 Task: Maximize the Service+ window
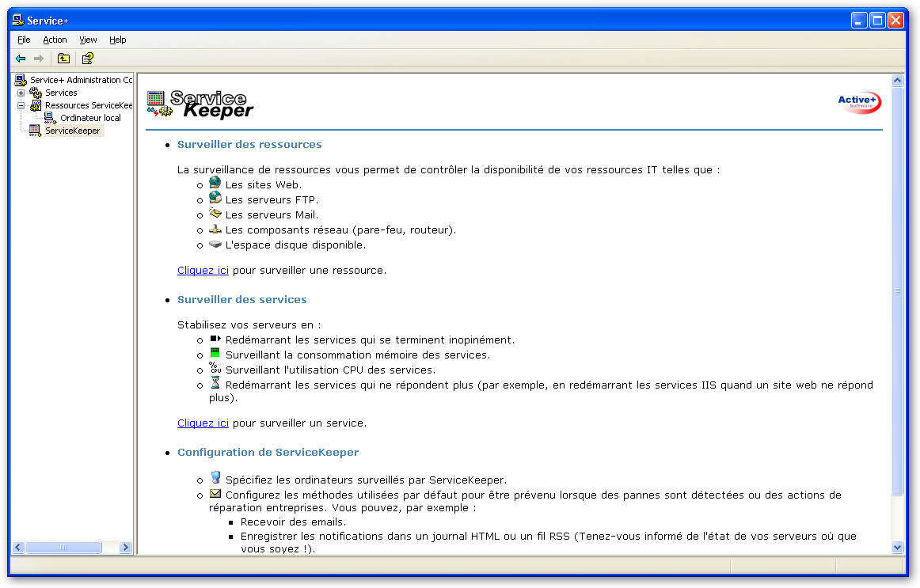tap(878, 21)
